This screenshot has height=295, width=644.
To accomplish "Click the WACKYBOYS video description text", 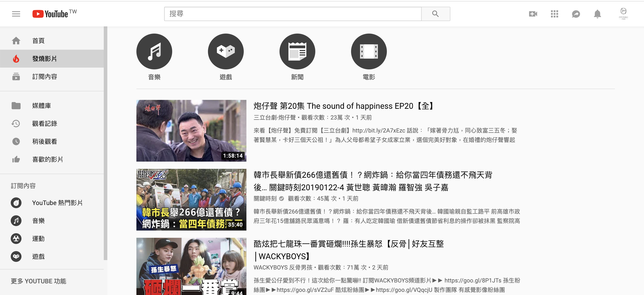I will coord(387,285).
